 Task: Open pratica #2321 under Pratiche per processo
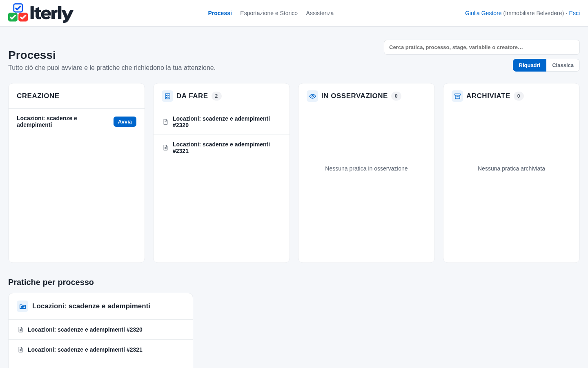pyautogui.click(x=100, y=350)
